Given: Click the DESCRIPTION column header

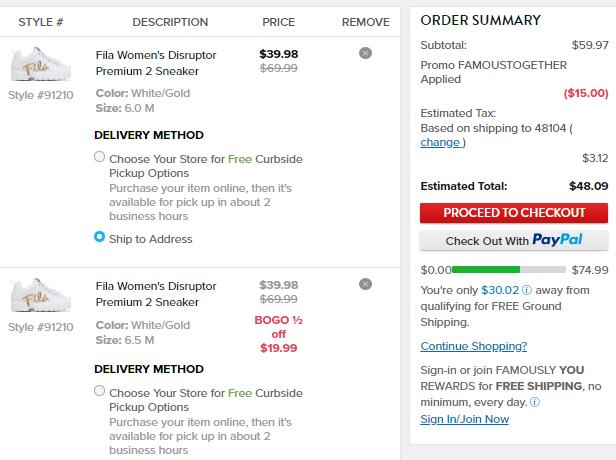Looking at the screenshot, I should 170,22.
